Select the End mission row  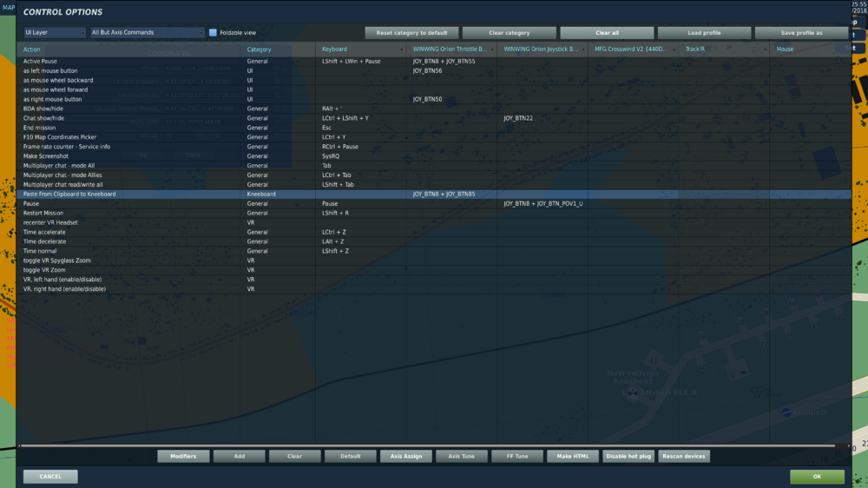click(x=433, y=128)
